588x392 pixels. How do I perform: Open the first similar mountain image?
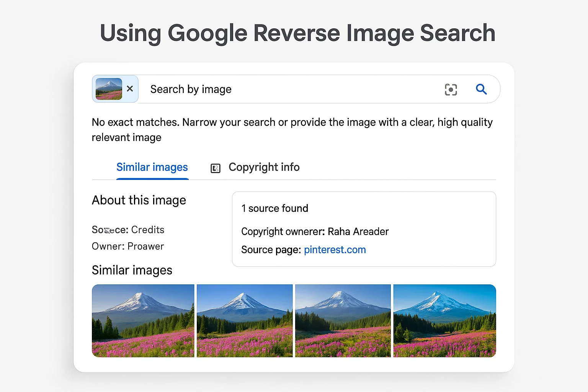point(143,320)
